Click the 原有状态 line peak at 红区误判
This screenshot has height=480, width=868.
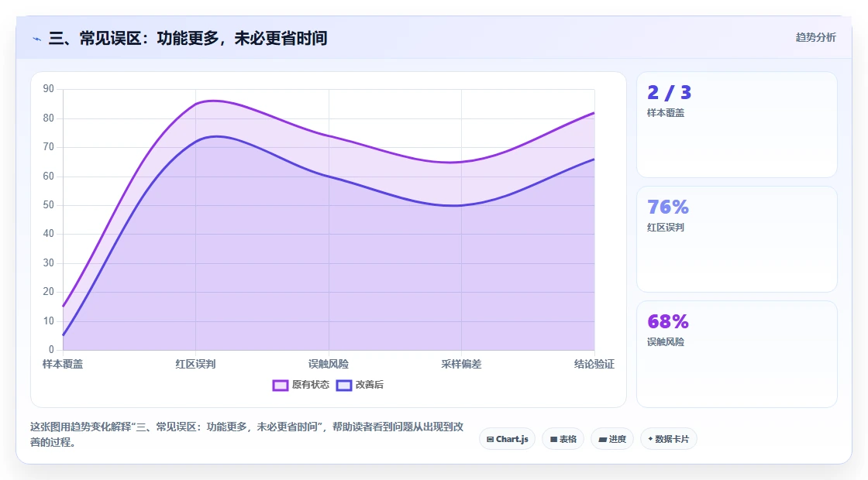pyautogui.click(x=196, y=104)
